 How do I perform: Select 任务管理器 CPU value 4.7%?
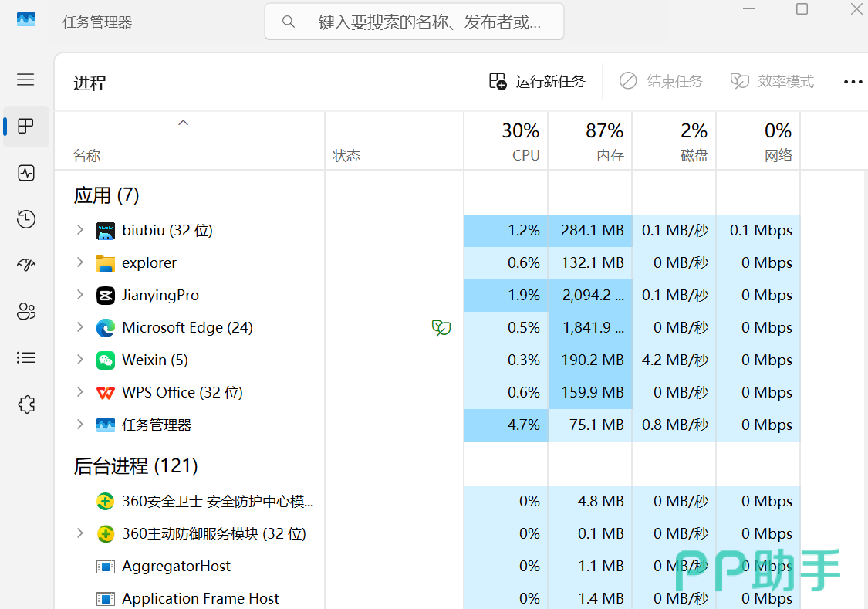click(x=523, y=425)
